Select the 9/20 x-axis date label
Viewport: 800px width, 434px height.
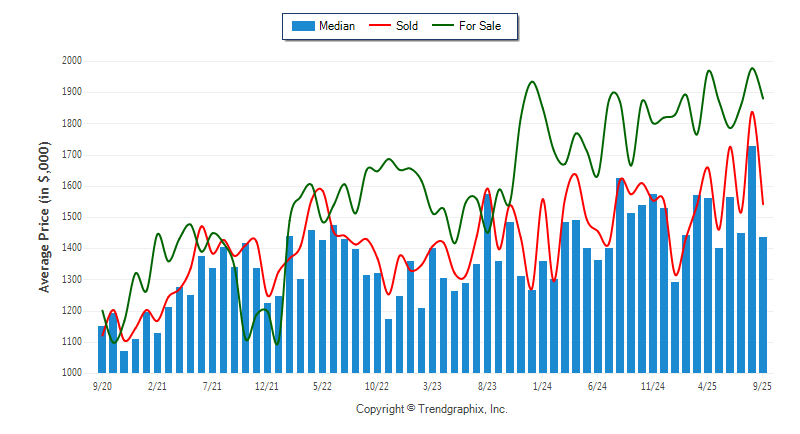(x=101, y=384)
